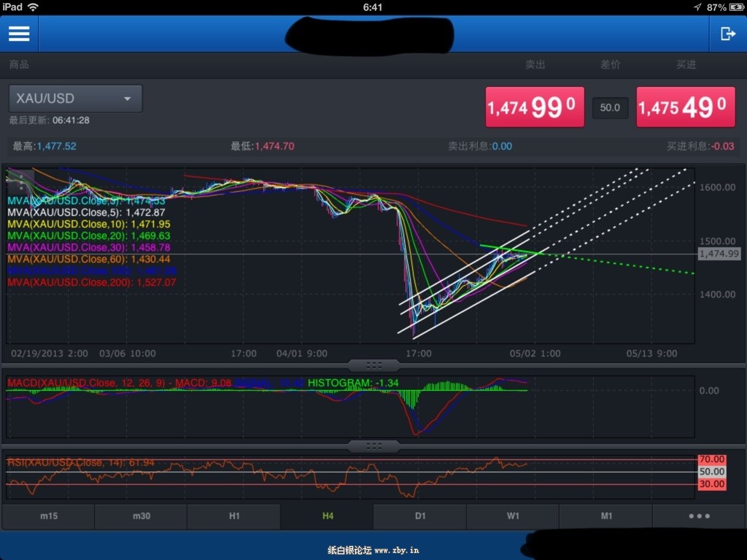Switch to the m30 timeframe
The height and width of the screenshot is (560, 747).
(x=142, y=516)
